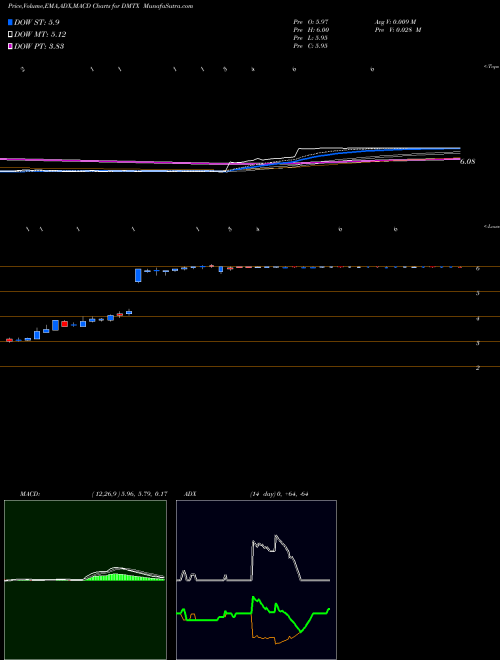Click the ADX parameters '(14 day) 0, +64, -64'
The height and width of the screenshot is (660, 500).
[279, 494]
